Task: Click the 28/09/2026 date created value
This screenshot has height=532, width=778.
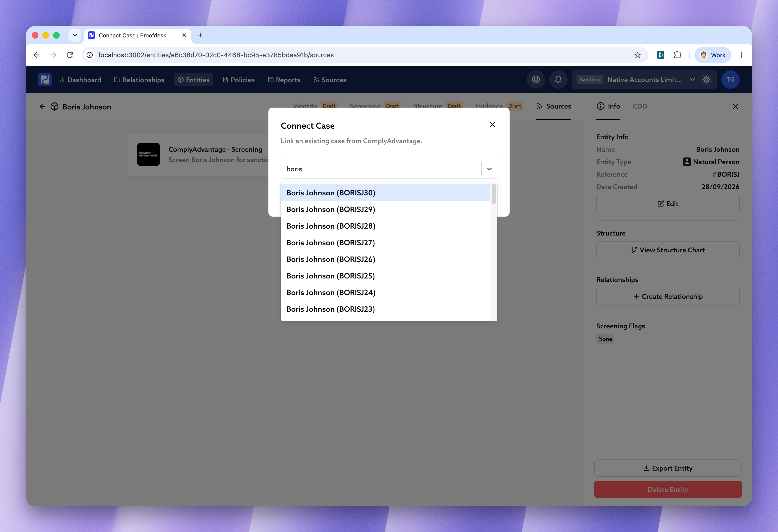Action: [720, 187]
